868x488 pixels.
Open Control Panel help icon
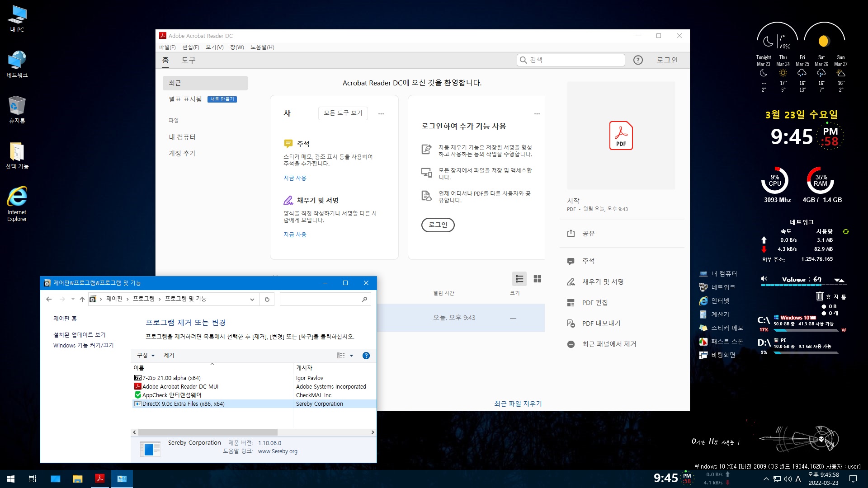(366, 356)
